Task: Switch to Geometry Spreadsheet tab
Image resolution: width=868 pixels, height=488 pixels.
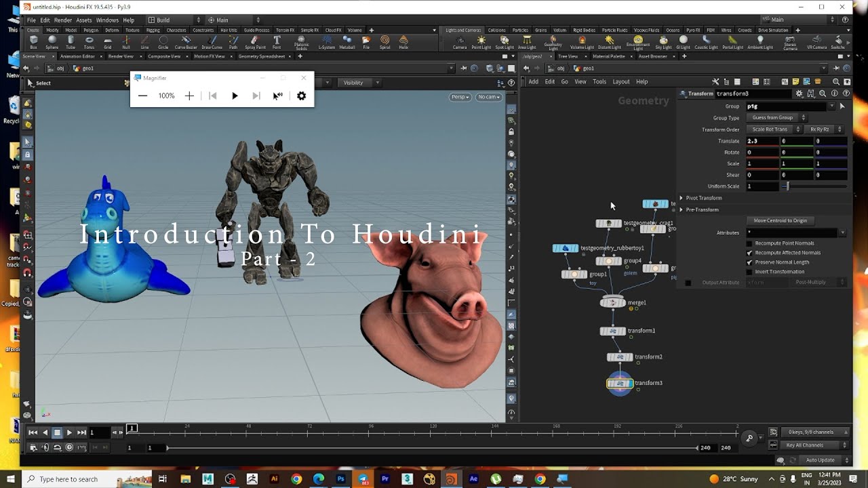Action: (x=262, y=56)
